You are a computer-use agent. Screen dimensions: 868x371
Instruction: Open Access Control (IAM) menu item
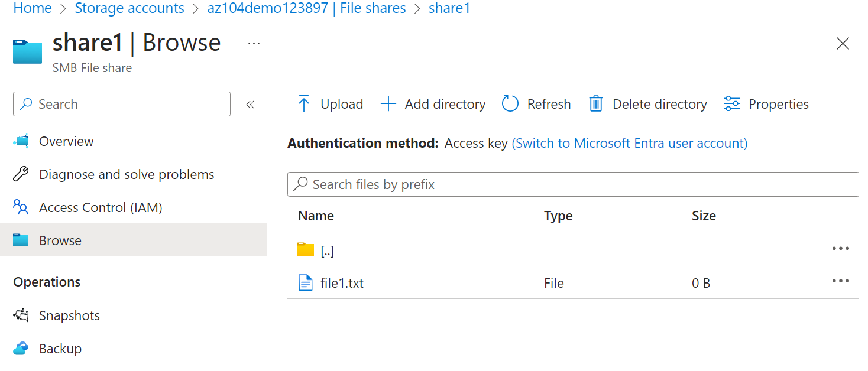point(100,207)
